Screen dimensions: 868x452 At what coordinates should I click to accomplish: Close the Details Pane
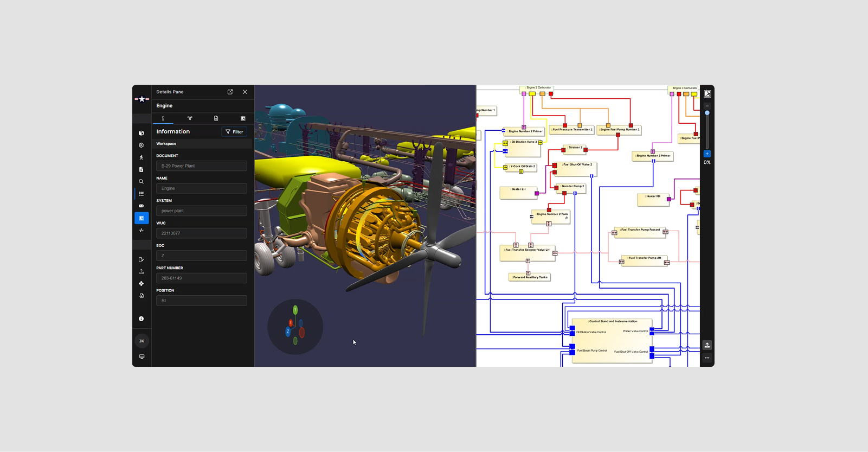tap(245, 92)
